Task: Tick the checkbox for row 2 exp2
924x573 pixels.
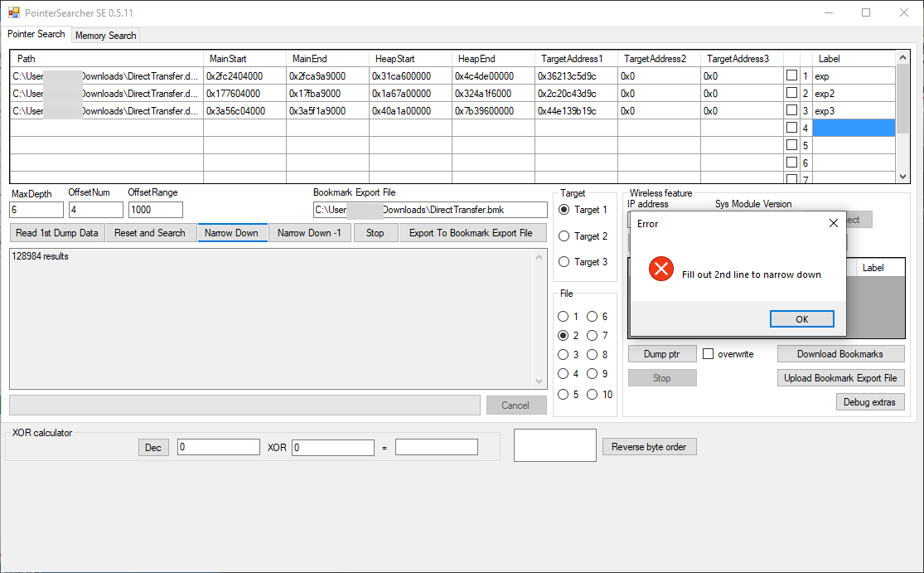Action: coord(792,93)
